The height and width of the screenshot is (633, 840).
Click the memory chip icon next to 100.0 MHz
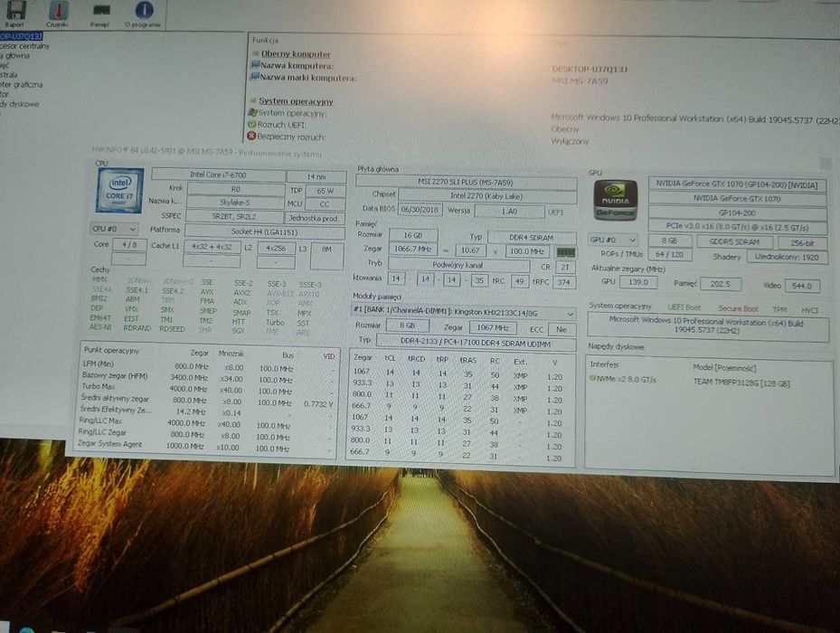(566, 251)
